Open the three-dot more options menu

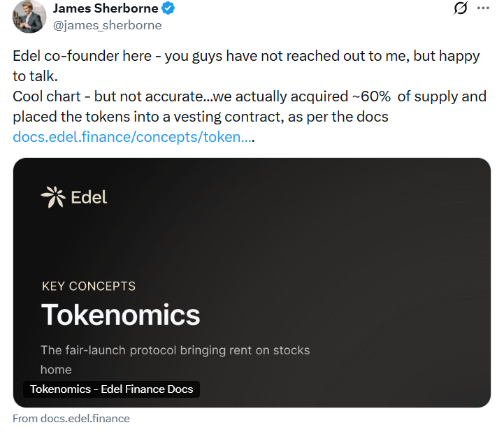coord(483,8)
